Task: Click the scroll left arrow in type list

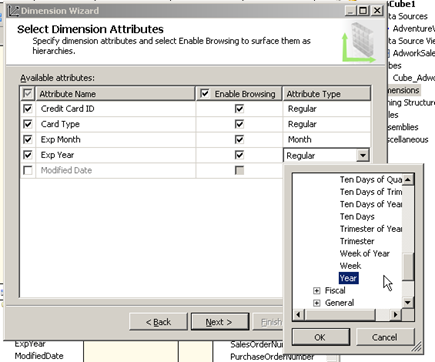Action: click(298, 314)
